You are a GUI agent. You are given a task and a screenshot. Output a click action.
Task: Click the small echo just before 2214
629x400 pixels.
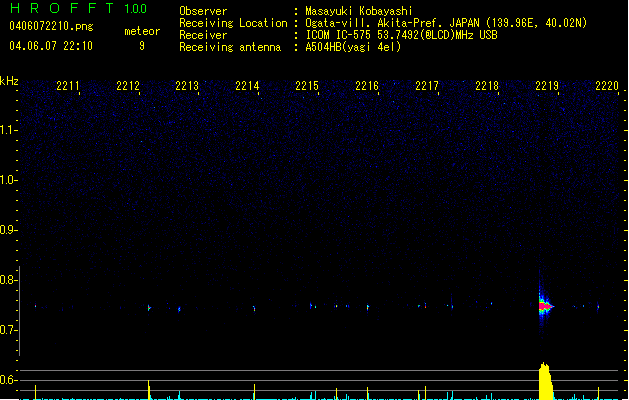(254, 309)
